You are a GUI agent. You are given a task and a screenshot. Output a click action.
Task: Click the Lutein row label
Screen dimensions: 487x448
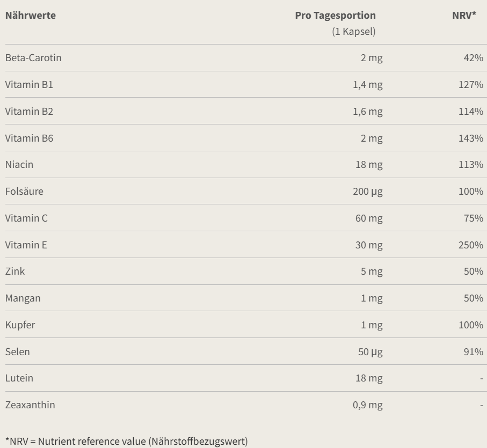(19, 378)
